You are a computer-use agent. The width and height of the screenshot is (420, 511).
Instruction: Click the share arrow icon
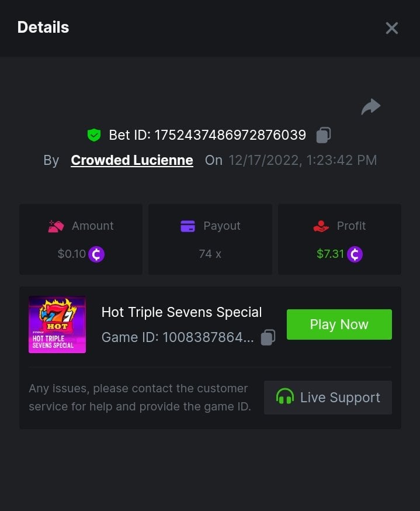tap(371, 107)
